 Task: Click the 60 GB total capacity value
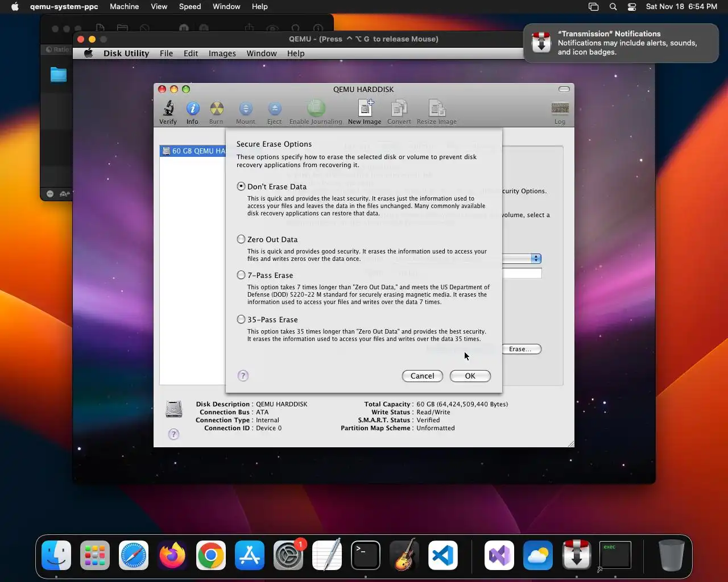point(462,404)
